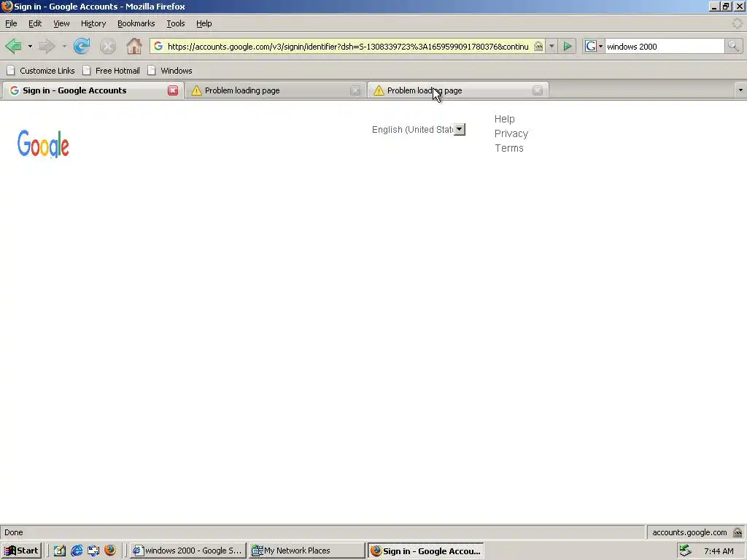Open the Customize Links bookmark
The image size is (747, 560).
point(41,71)
